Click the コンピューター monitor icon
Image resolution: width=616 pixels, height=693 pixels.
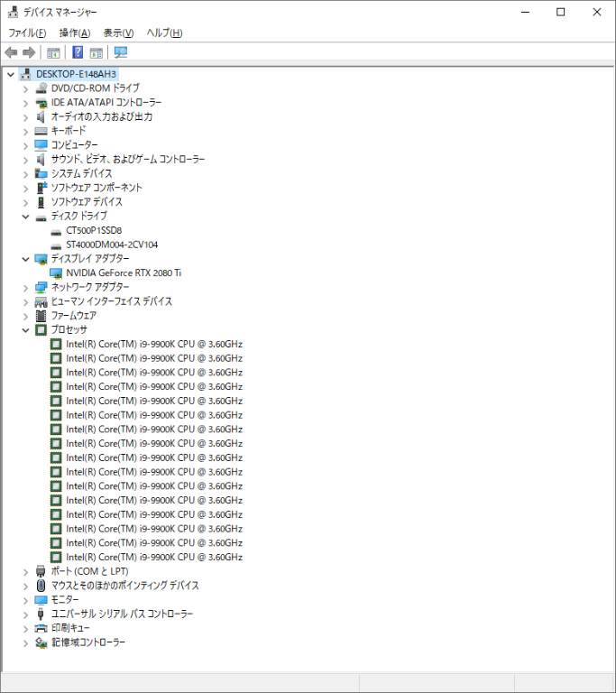coord(41,145)
